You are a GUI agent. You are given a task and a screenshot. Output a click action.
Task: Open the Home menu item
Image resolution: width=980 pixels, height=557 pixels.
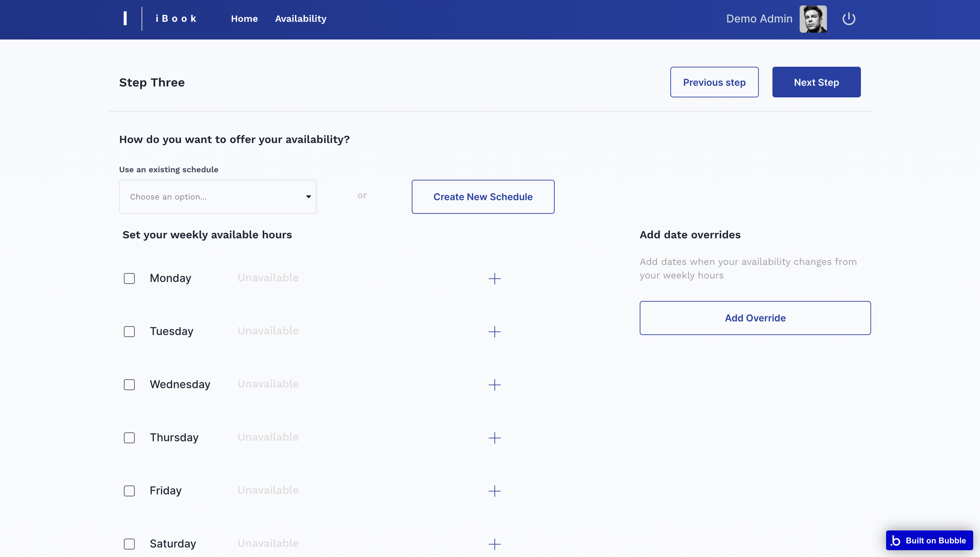(244, 19)
